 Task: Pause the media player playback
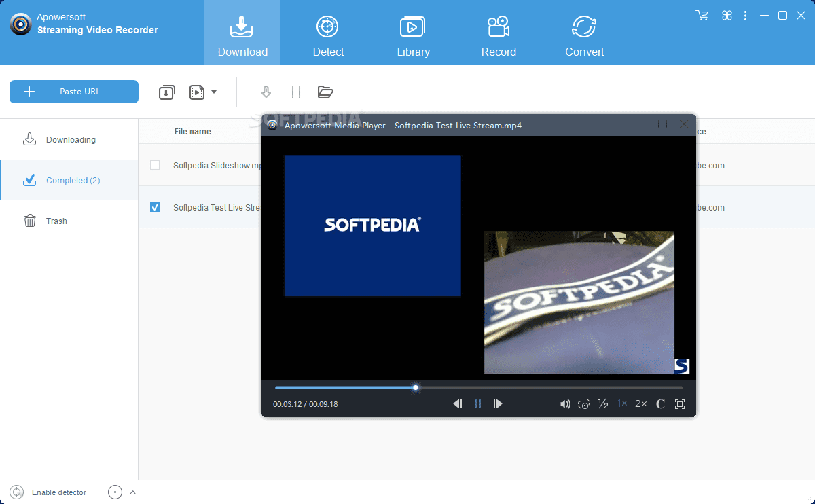478,403
